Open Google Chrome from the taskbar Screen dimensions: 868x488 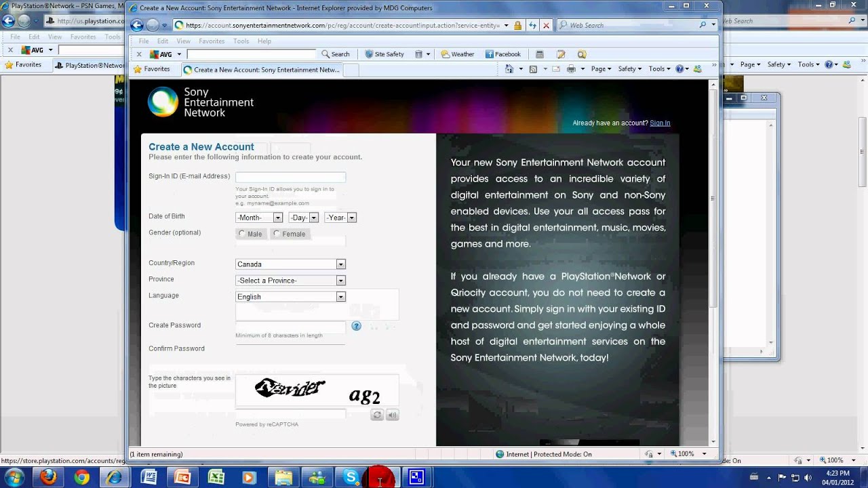coord(82,477)
